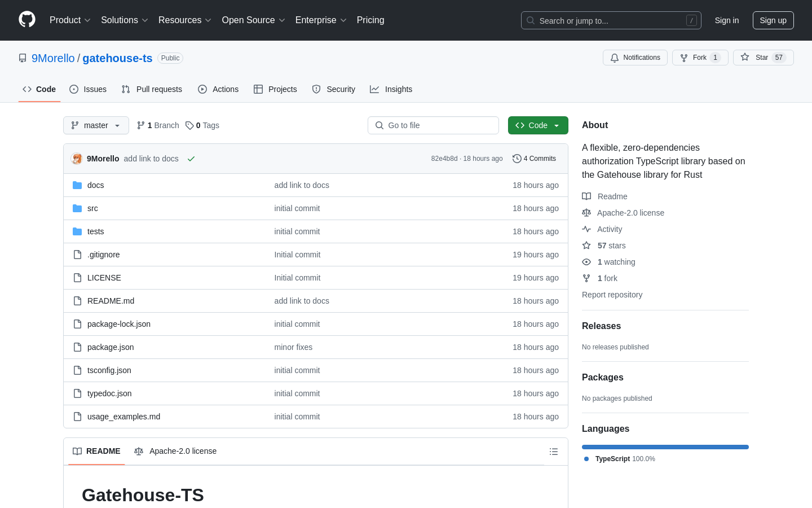Click the GitHub logo icon
812x508 pixels.
[x=27, y=20]
